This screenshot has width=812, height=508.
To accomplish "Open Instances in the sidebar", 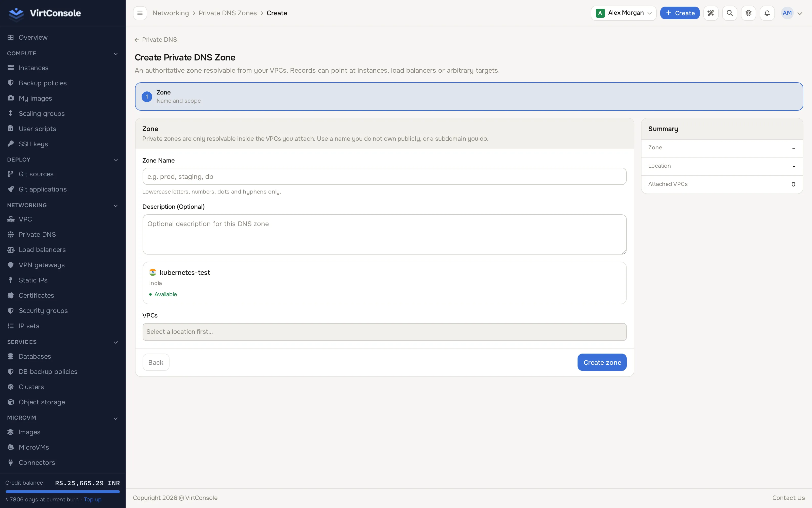I will click(x=63, y=68).
